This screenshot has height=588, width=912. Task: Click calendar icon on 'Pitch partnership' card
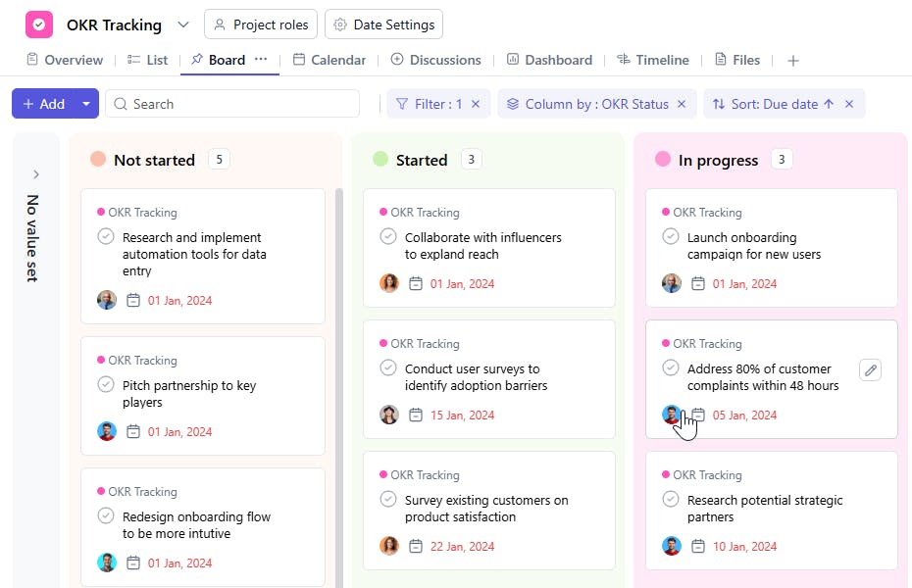[x=133, y=431]
